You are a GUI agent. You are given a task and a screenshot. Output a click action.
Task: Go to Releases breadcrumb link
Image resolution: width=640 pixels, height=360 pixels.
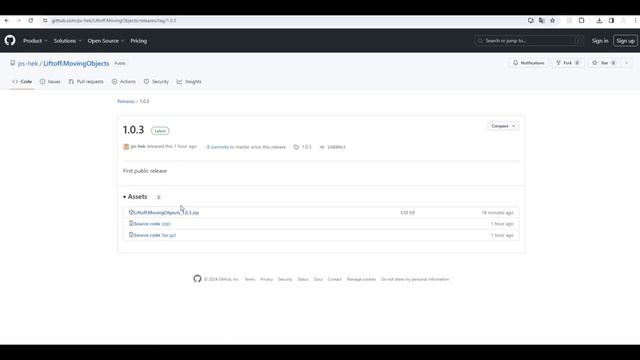pyautogui.click(x=126, y=101)
